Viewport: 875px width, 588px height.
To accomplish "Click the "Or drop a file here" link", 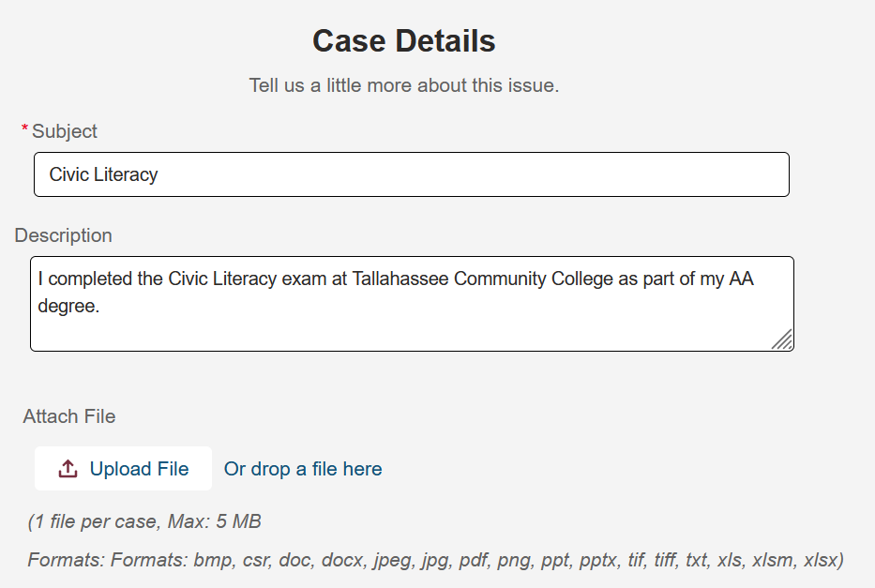I will pos(302,468).
